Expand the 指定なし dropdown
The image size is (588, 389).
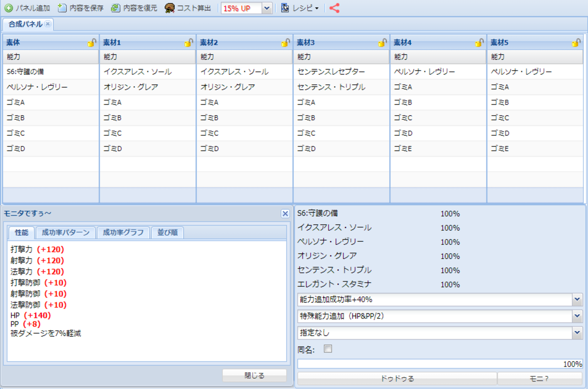click(577, 333)
